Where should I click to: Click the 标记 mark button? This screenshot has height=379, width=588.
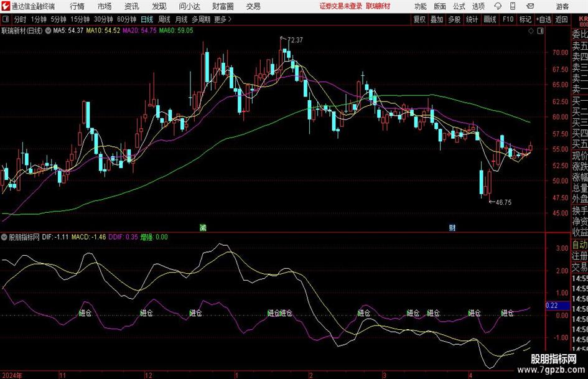[x=525, y=19]
